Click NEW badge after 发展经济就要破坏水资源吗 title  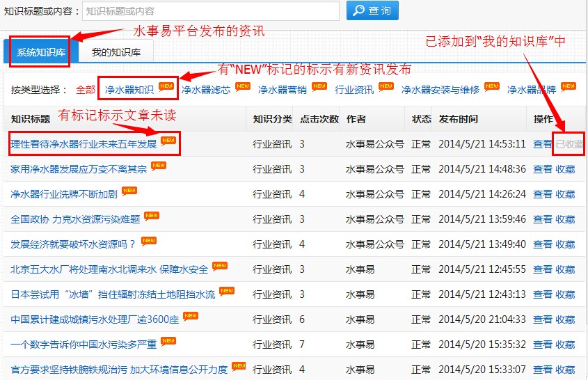click(149, 242)
